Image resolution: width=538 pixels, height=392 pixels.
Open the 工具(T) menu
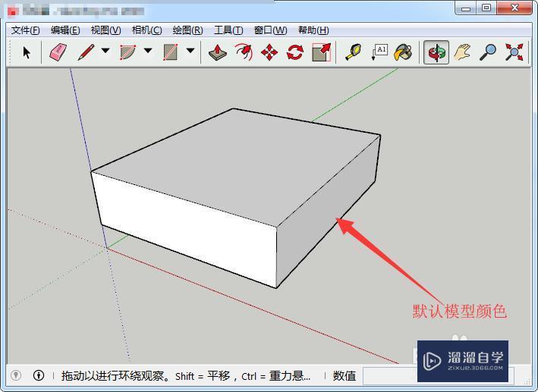coord(228,30)
